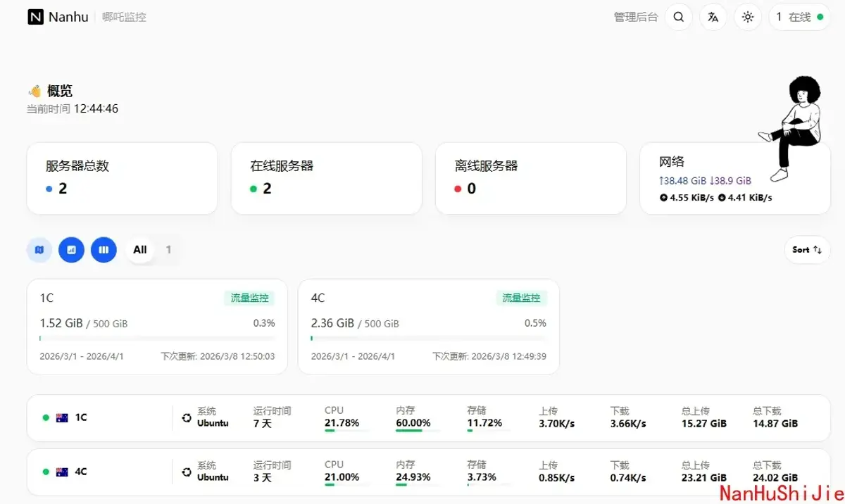Click the 1C traffic usage progress bar
845x504 pixels.
click(157, 339)
